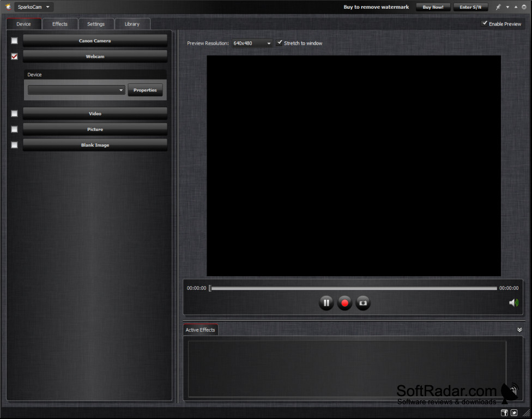Expand the Picture section
Viewport: 532px width, 419px height.
(95, 129)
